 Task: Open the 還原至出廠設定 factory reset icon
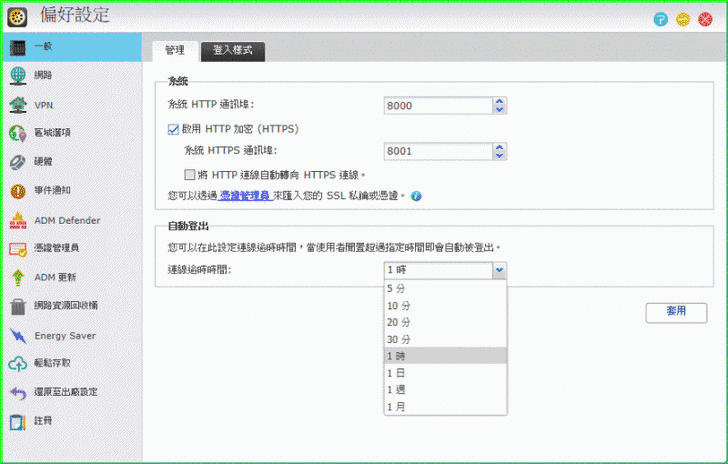18,393
